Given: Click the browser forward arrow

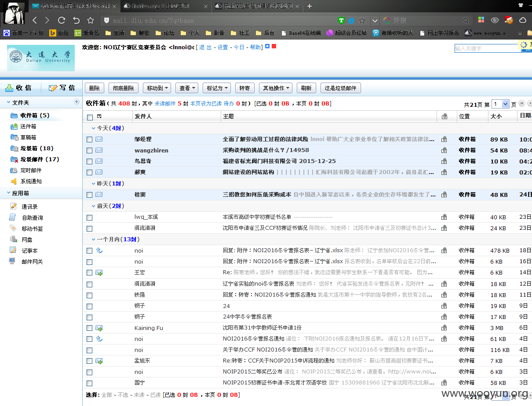Looking at the screenshot, I should click(x=47, y=20).
